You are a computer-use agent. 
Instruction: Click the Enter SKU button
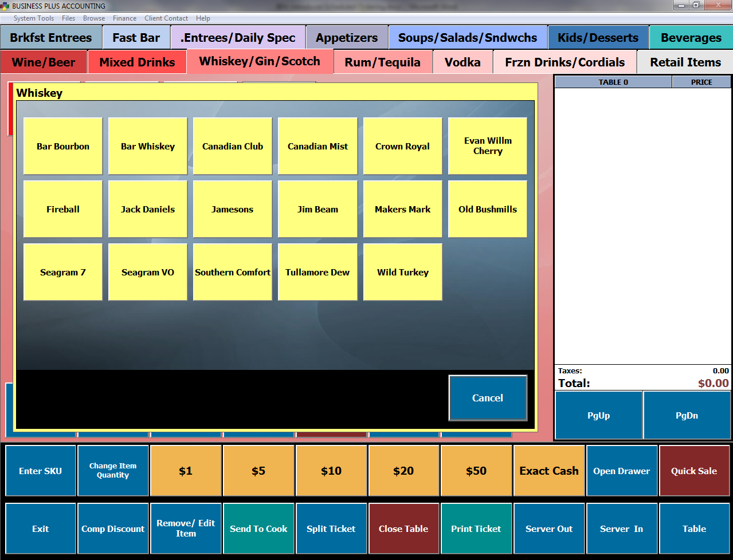(41, 471)
